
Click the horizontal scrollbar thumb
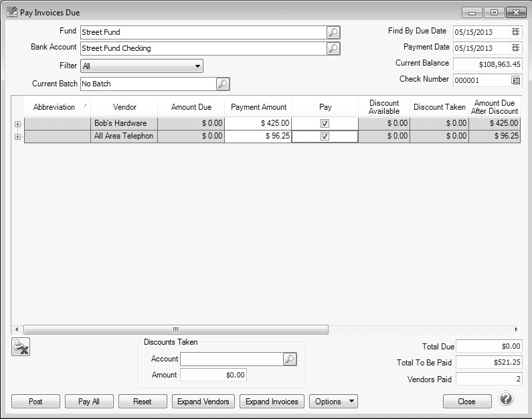pyautogui.click(x=175, y=329)
